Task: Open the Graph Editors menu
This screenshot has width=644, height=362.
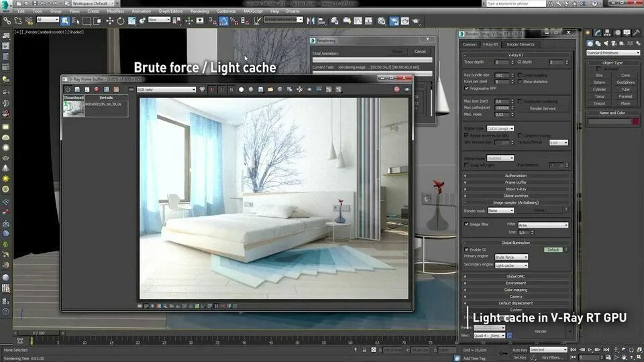Action: tap(170, 11)
